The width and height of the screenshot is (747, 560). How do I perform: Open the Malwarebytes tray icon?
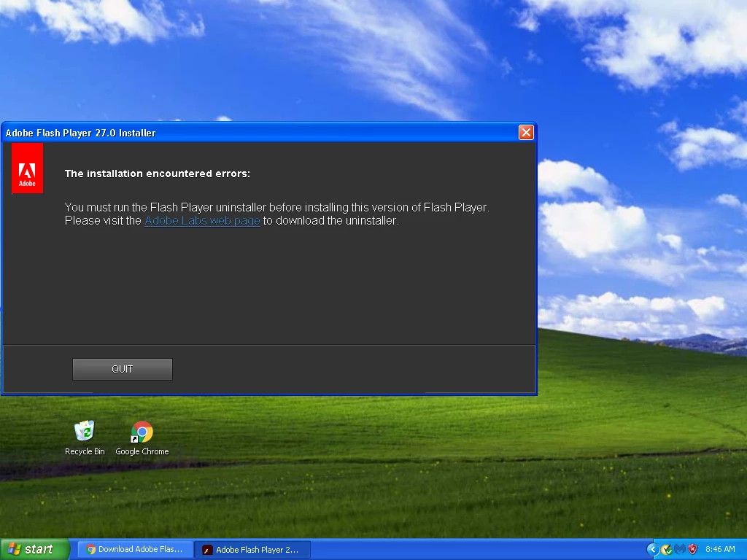click(x=680, y=549)
